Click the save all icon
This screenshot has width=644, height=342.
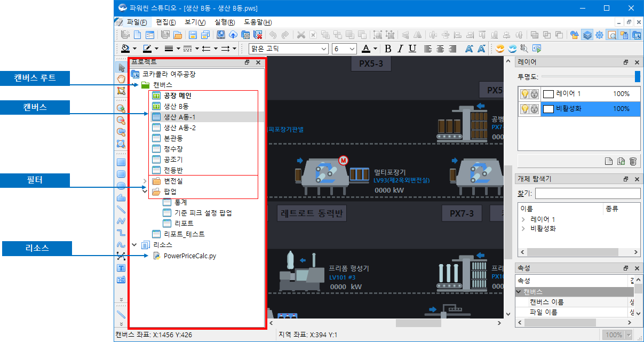(205, 35)
